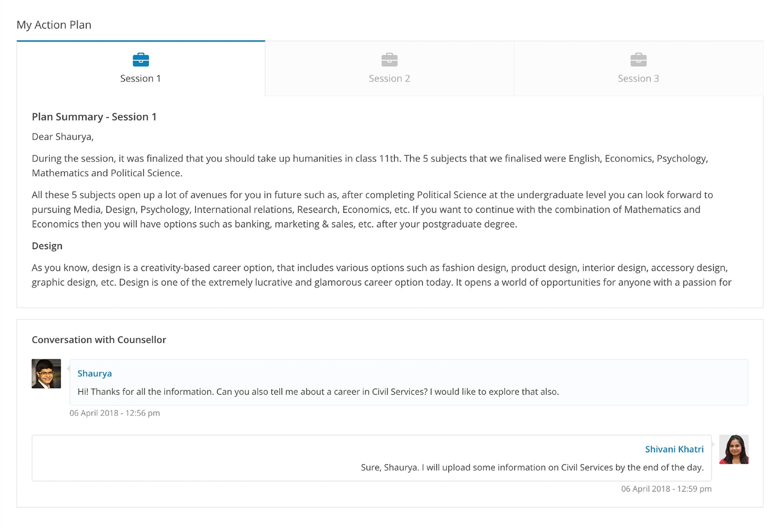Select the Plan Summary - Session 1 heading

coord(94,117)
